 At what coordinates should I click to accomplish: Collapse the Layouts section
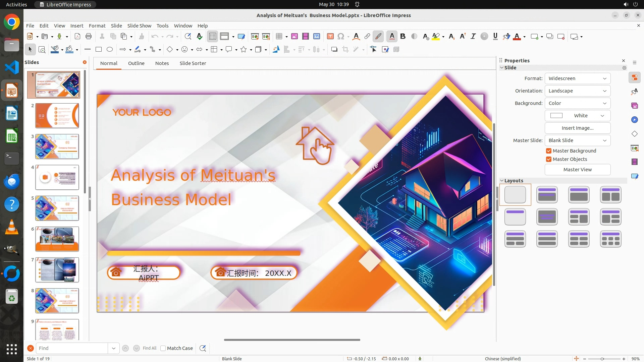tap(502, 181)
